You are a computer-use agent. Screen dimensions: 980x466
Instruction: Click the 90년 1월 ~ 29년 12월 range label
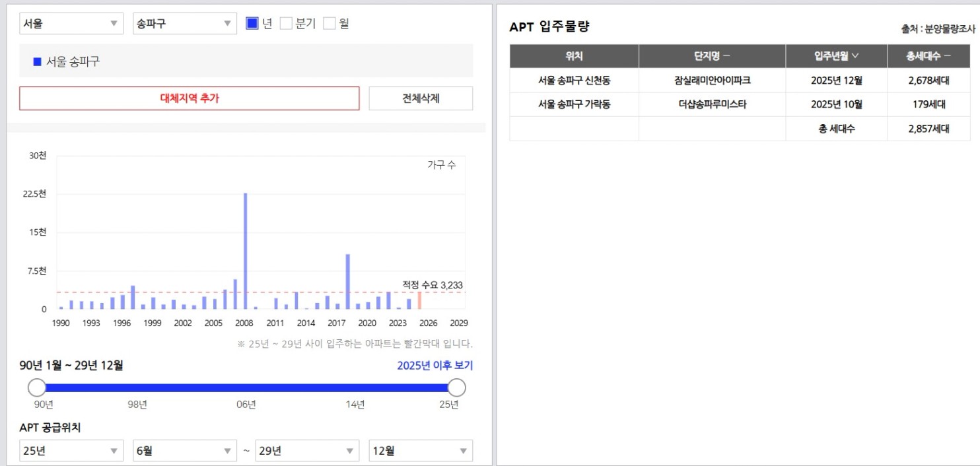71,366
